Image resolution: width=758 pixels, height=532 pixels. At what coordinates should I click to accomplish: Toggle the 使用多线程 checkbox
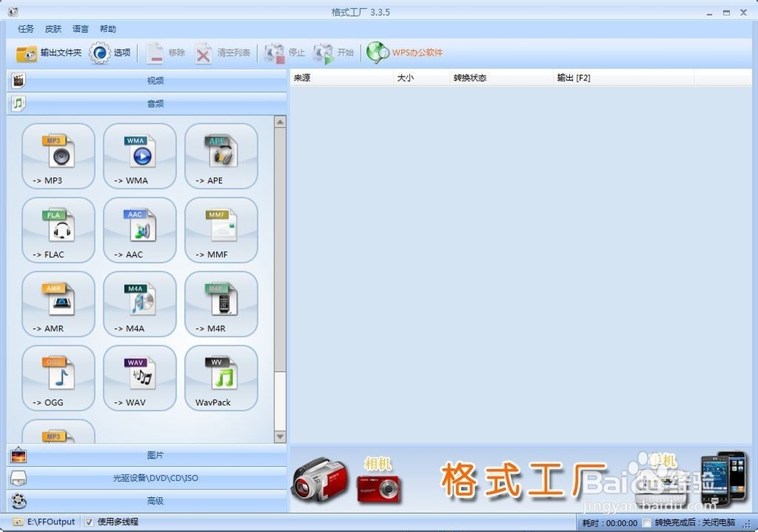point(89,522)
